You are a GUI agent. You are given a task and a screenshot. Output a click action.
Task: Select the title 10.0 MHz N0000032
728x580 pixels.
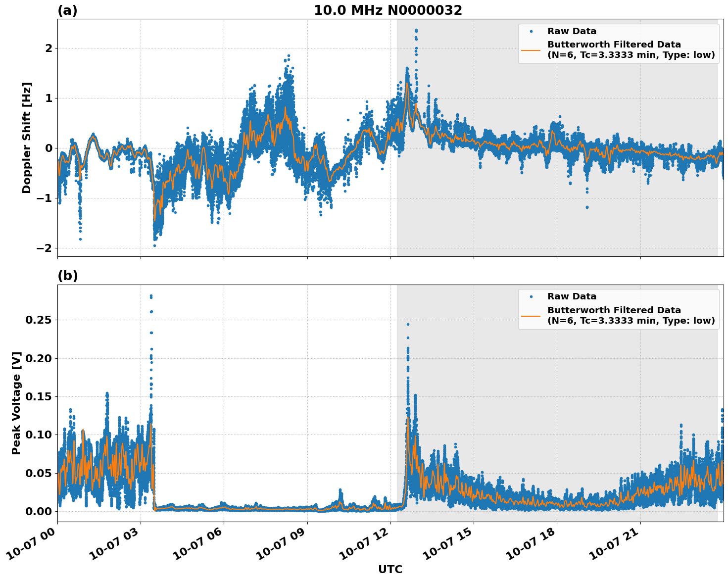click(388, 9)
